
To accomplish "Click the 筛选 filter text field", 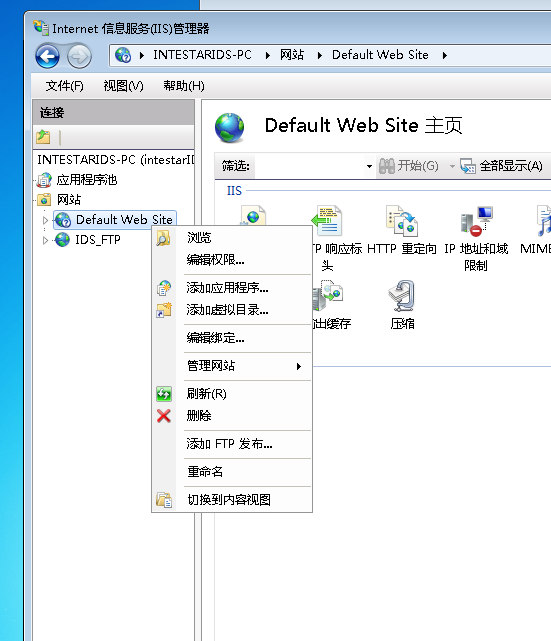I will tap(310, 166).
